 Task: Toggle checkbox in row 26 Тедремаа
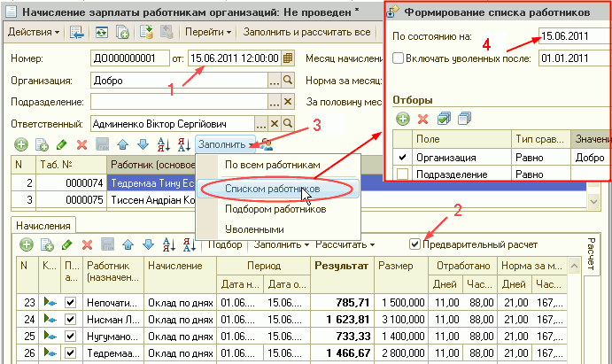[x=70, y=352]
